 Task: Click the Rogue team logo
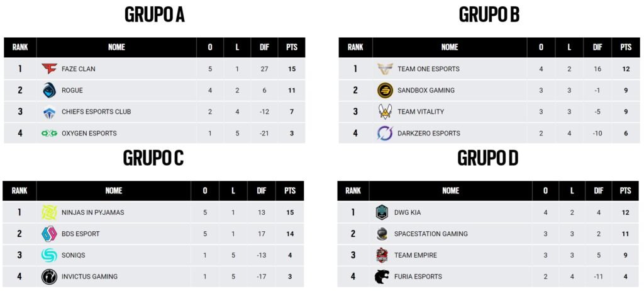[x=50, y=90]
